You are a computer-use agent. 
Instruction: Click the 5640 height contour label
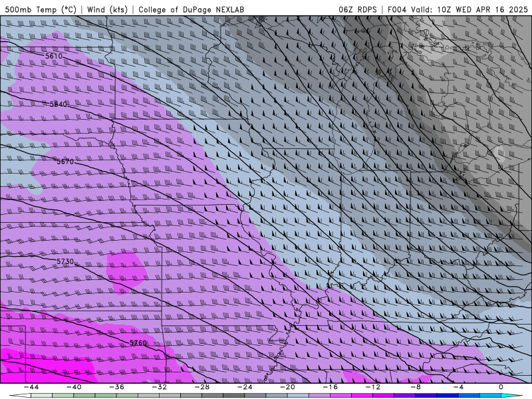pos(59,104)
